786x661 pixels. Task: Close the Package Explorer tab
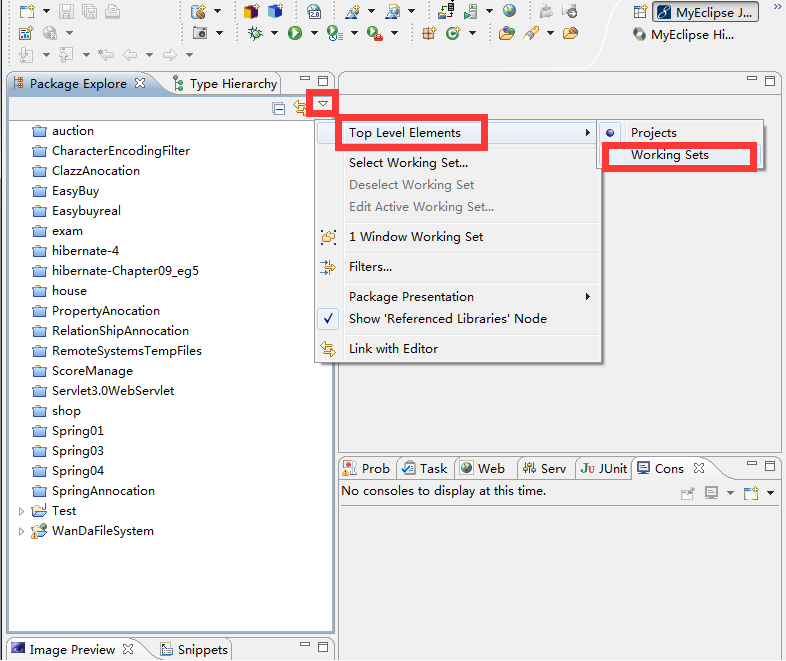tap(140, 83)
